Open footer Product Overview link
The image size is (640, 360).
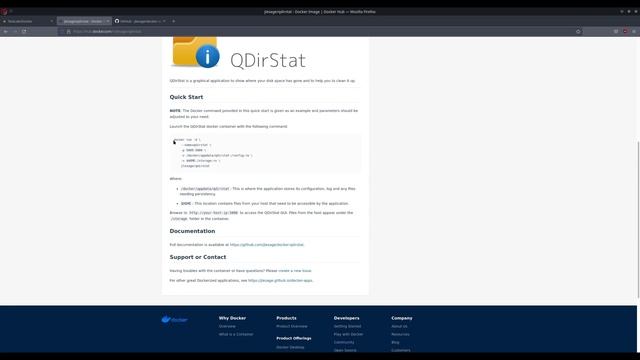point(292,327)
